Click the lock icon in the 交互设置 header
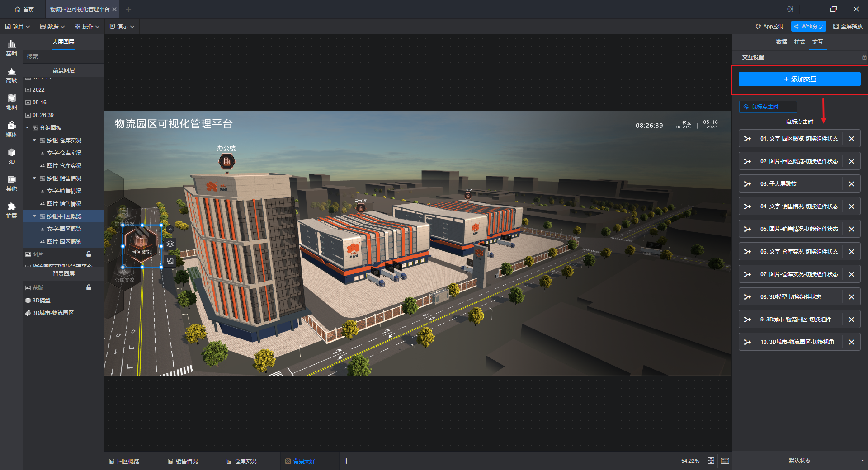The image size is (868, 470). click(x=864, y=57)
